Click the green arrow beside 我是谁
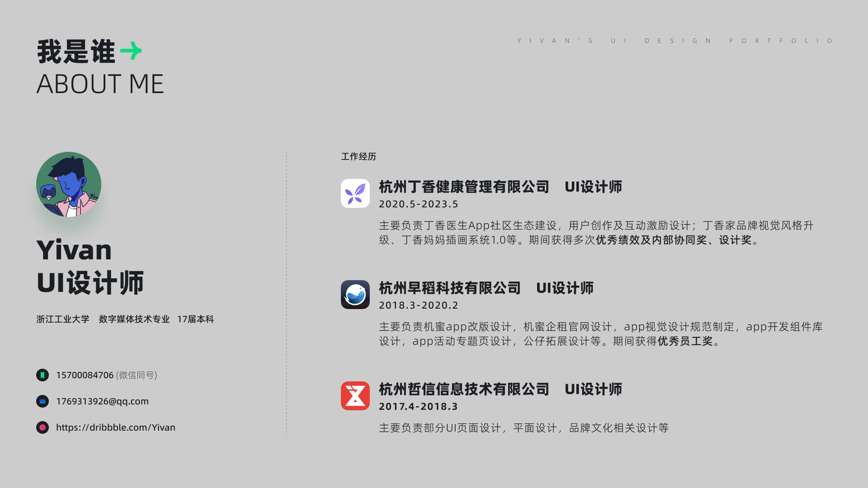The image size is (868, 488). 131,51
